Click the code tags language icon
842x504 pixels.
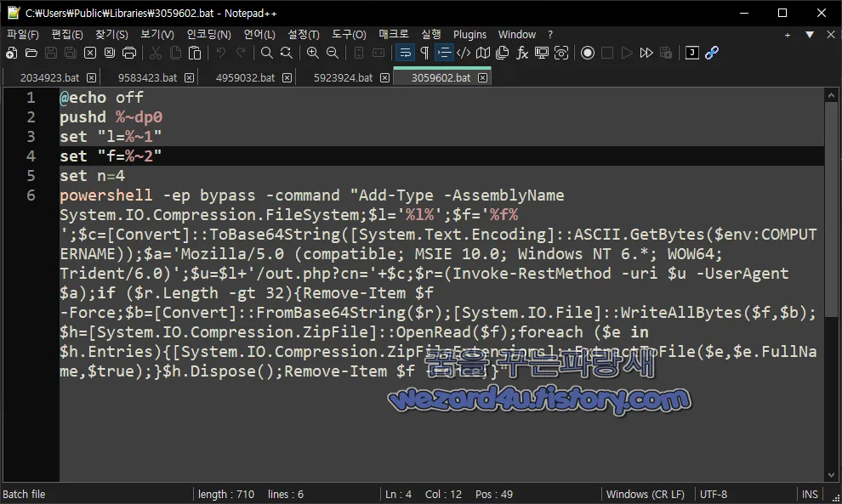pos(464,53)
